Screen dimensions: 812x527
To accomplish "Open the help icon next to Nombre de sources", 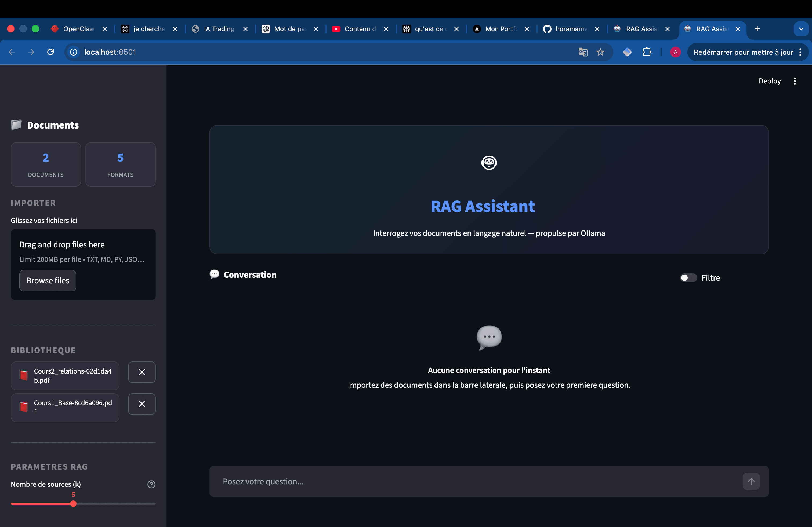I will [x=151, y=484].
